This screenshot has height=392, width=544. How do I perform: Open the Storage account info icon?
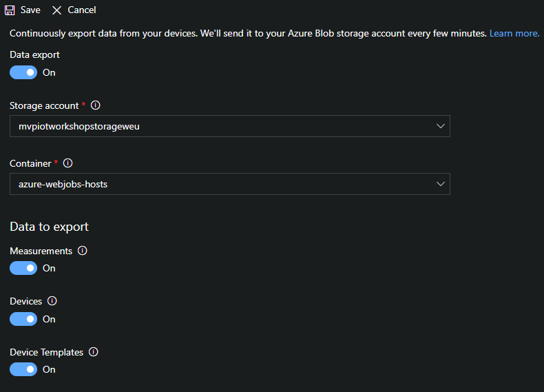coord(96,105)
